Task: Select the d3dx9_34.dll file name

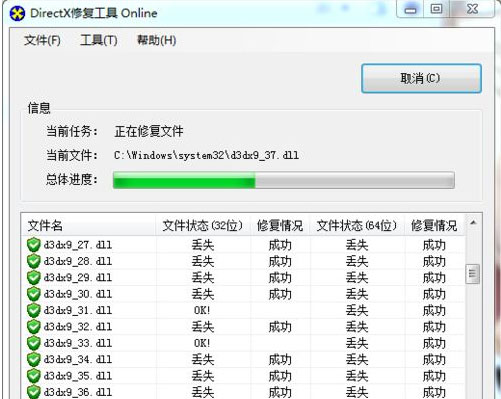Action: pos(78,359)
